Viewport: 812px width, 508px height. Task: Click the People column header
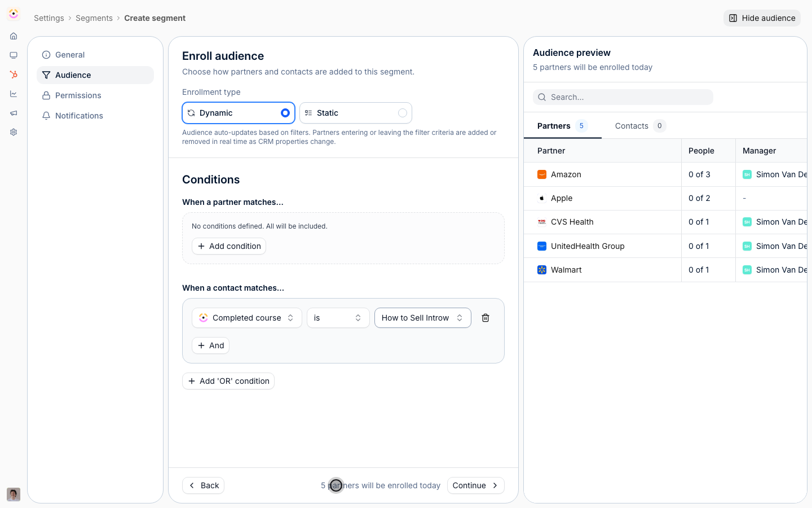click(x=708, y=151)
